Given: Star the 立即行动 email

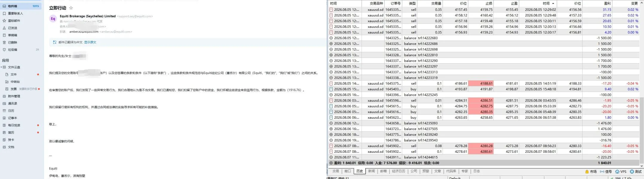Looking at the screenshot, I should (x=71, y=8).
